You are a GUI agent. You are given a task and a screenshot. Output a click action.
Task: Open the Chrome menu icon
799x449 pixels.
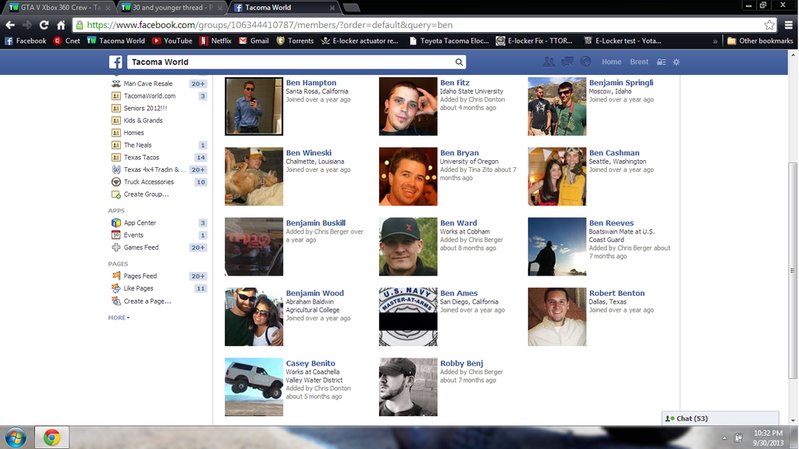(788, 25)
